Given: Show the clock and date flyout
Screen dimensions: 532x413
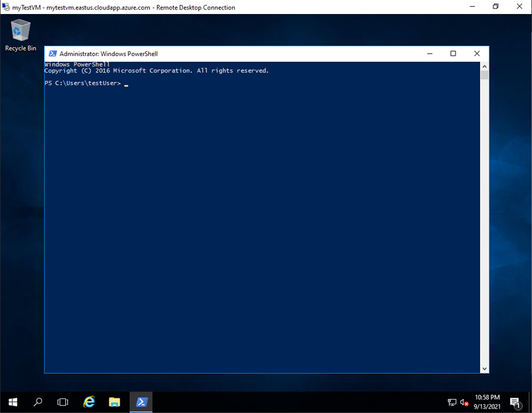Looking at the screenshot, I should 487,402.
